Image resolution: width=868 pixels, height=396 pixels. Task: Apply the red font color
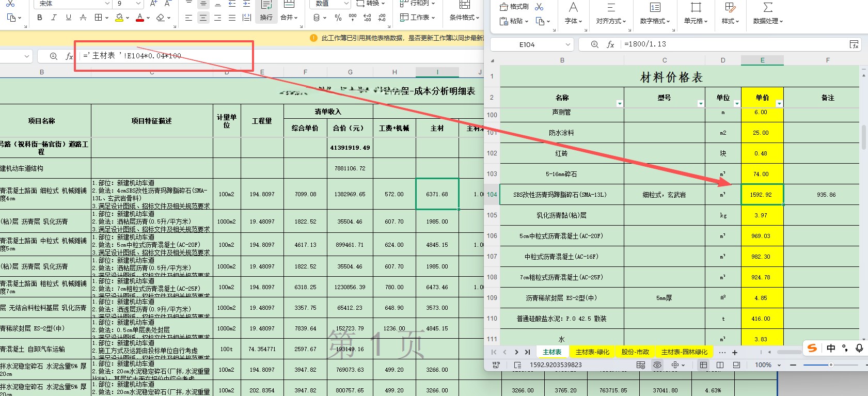(x=139, y=18)
